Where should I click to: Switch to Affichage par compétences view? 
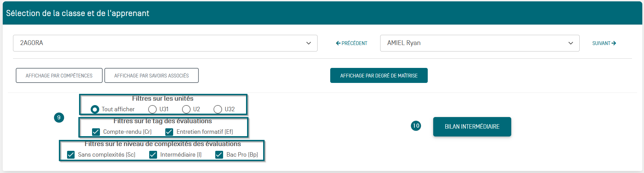point(59,75)
